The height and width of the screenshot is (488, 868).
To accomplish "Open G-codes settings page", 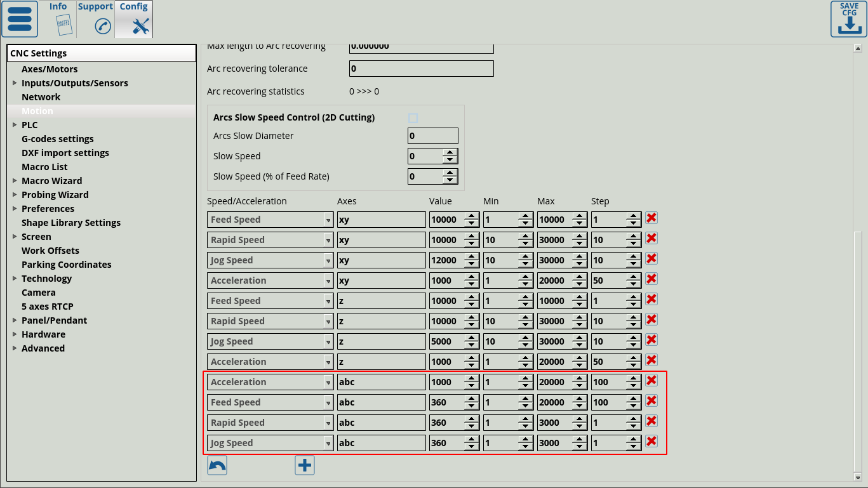I will (x=57, y=139).
